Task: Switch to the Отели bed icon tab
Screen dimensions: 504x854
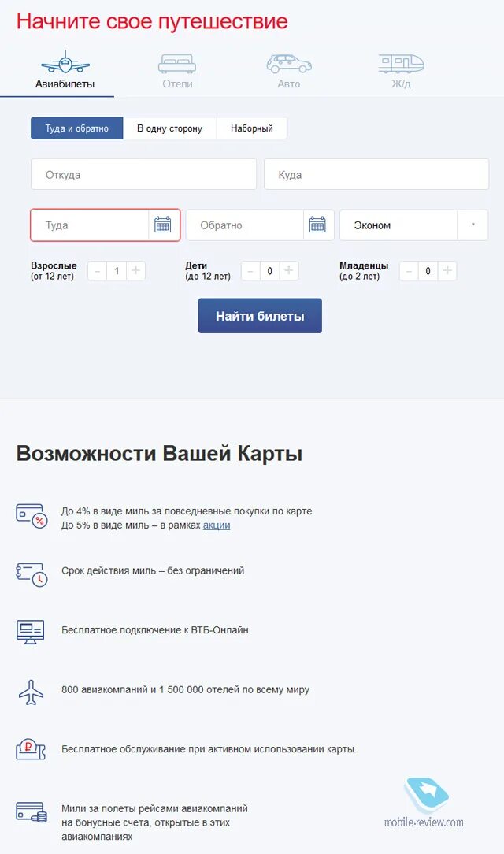Action: pyautogui.click(x=177, y=71)
